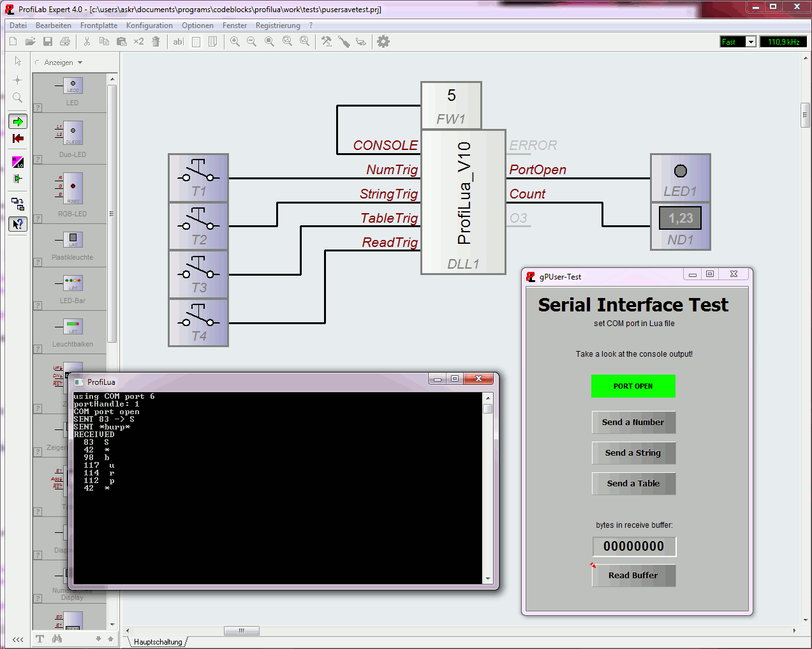Screen dimensions: 812x649
Task: Print the circuit using the printer icon
Action: [65, 41]
